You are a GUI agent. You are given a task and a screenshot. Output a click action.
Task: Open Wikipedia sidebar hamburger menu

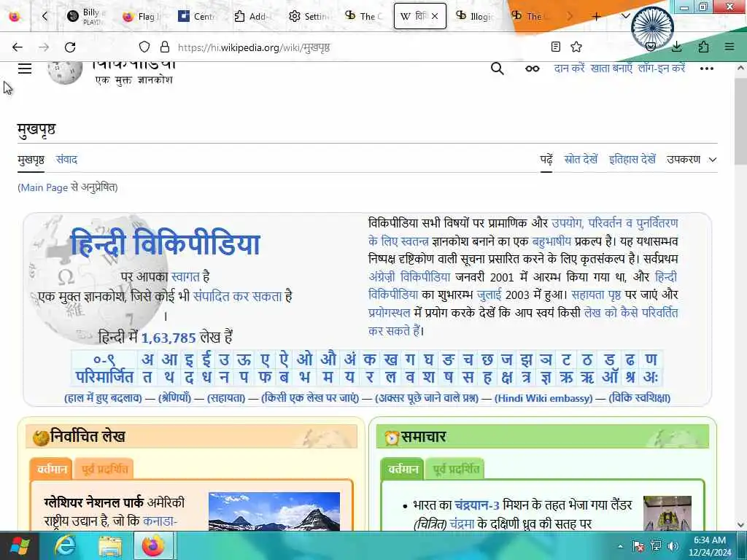25,69
